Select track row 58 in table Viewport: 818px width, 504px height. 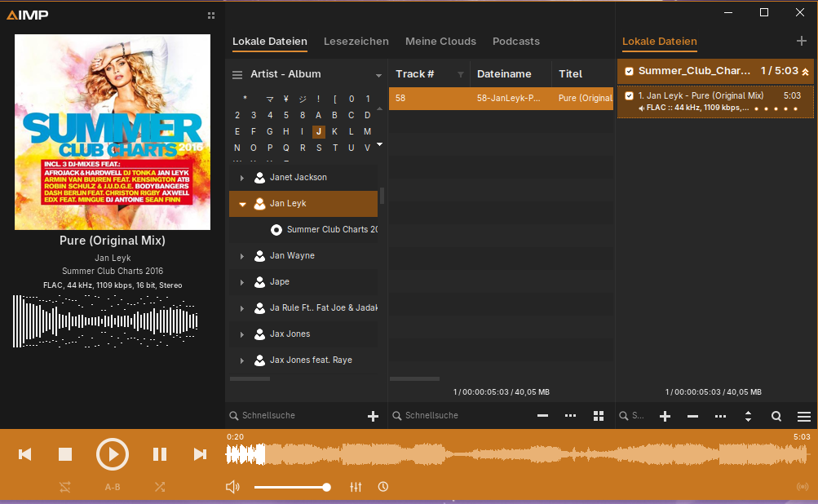[502, 98]
